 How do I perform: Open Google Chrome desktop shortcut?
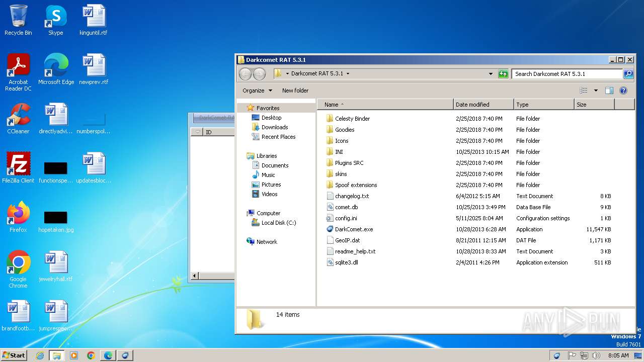(18, 269)
